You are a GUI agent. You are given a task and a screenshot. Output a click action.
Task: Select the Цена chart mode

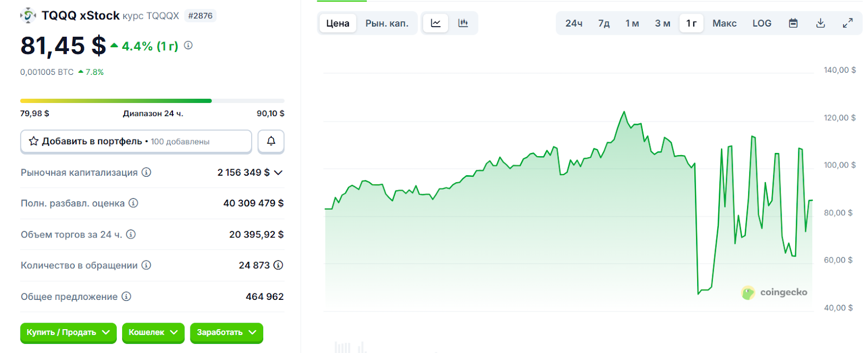[337, 23]
